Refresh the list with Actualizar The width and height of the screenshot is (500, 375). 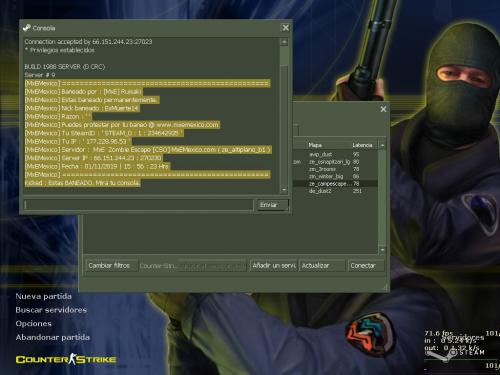(x=322, y=266)
